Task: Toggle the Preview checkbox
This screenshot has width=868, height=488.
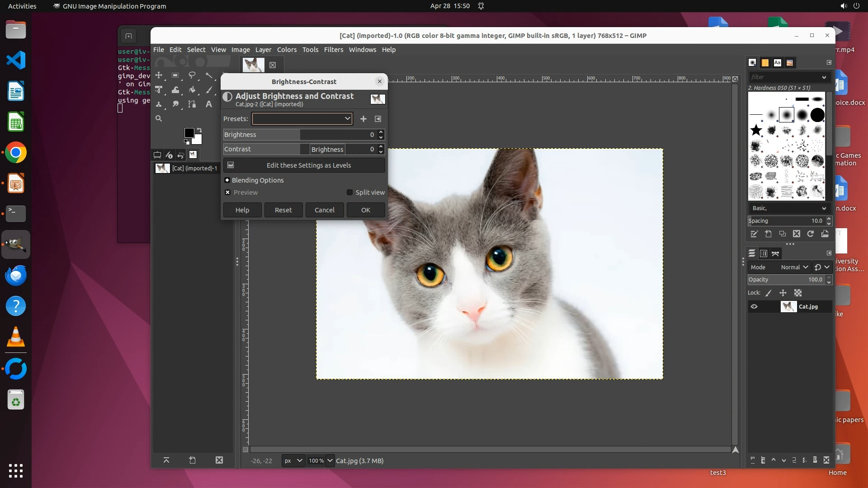Action: click(x=228, y=192)
